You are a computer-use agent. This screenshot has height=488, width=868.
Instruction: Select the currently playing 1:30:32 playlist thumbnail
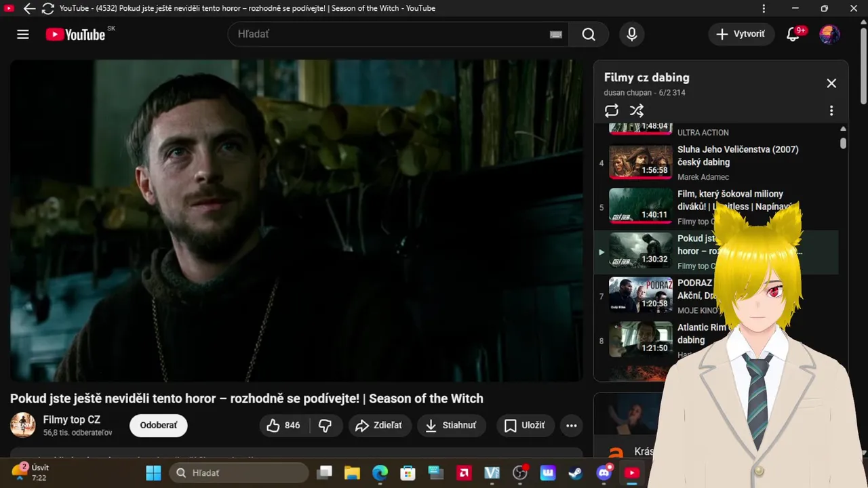[x=641, y=251]
